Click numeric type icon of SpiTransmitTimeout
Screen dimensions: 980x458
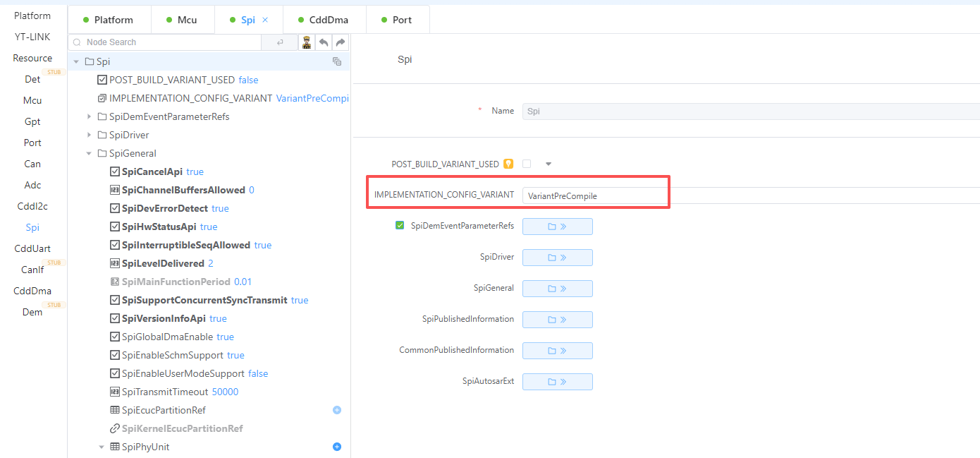[115, 392]
